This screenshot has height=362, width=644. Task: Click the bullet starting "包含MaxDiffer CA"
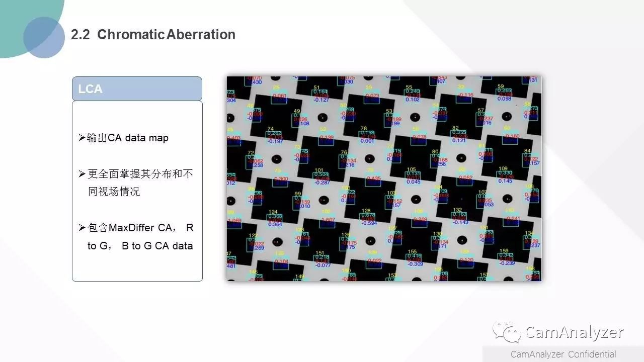136,237
